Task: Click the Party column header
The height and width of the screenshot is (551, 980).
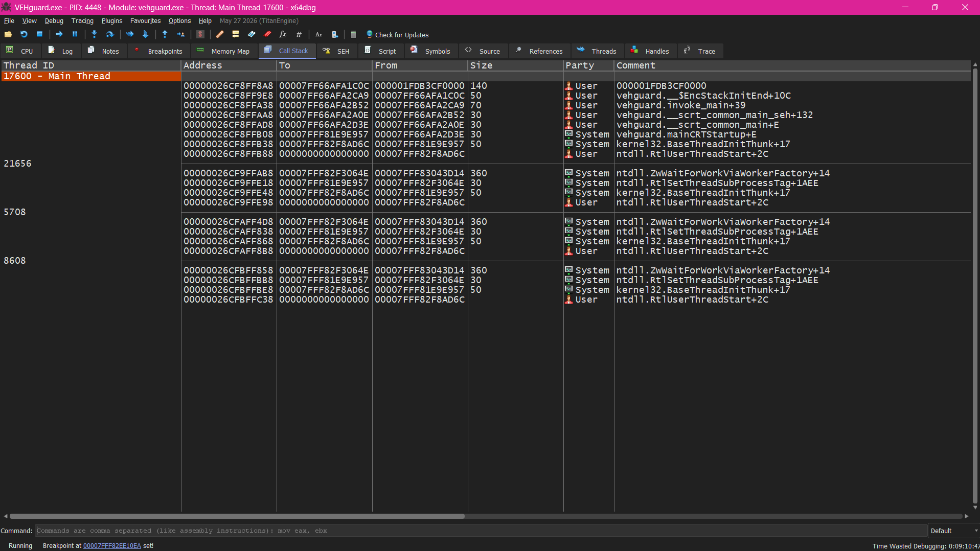Action: pyautogui.click(x=588, y=65)
